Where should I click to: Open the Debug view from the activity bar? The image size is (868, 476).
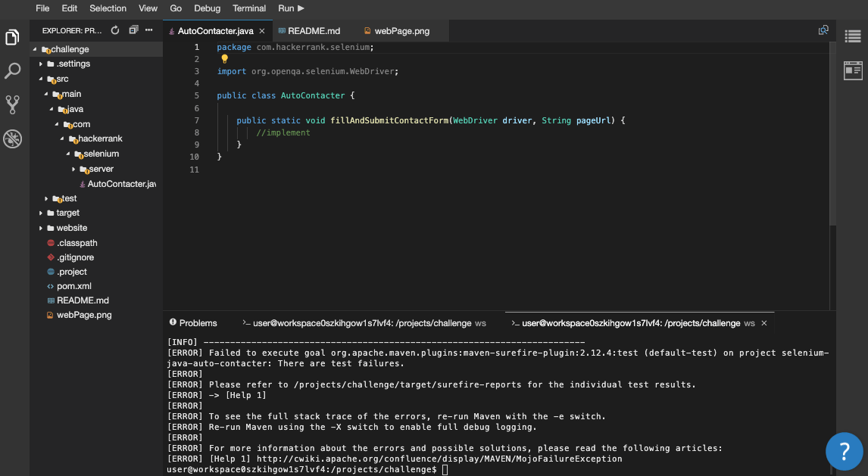click(12, 138)
